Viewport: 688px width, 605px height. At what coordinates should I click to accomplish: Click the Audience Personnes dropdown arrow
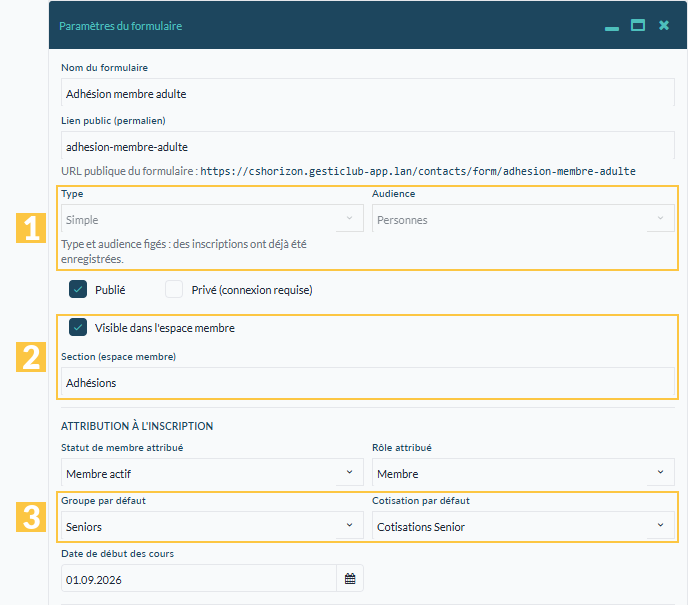point(660,218)
